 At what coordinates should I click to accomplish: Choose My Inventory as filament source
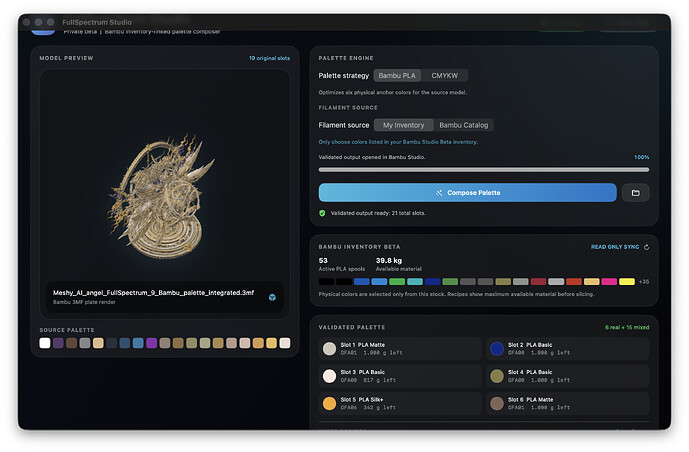pyautogui.click(x=403, y=125)
